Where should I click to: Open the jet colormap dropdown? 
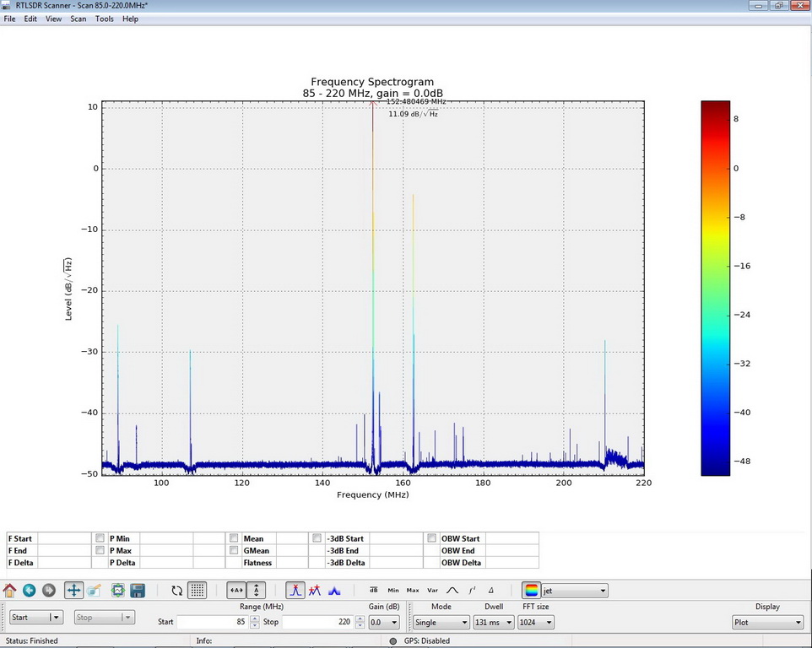tap(574, 591)
